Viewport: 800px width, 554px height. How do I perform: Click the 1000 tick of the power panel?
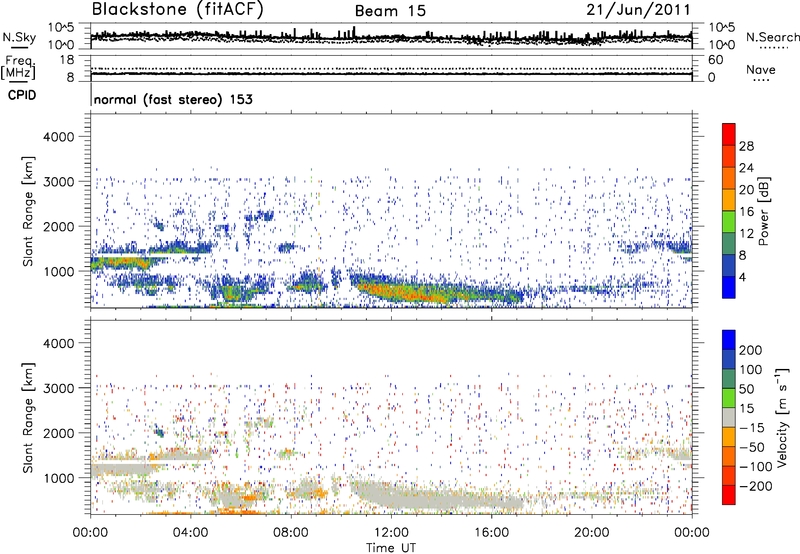point(58,271)
